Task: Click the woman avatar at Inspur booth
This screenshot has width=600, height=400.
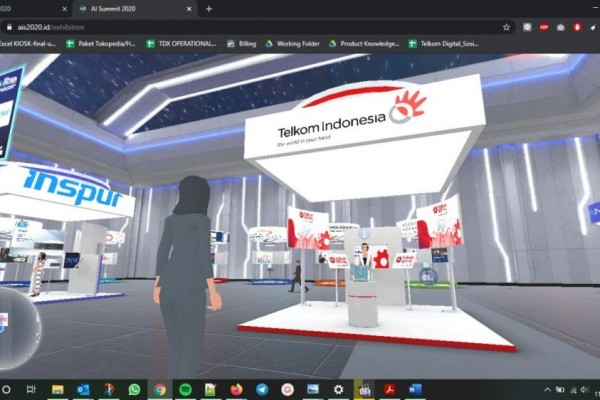Action: point(38,274)
